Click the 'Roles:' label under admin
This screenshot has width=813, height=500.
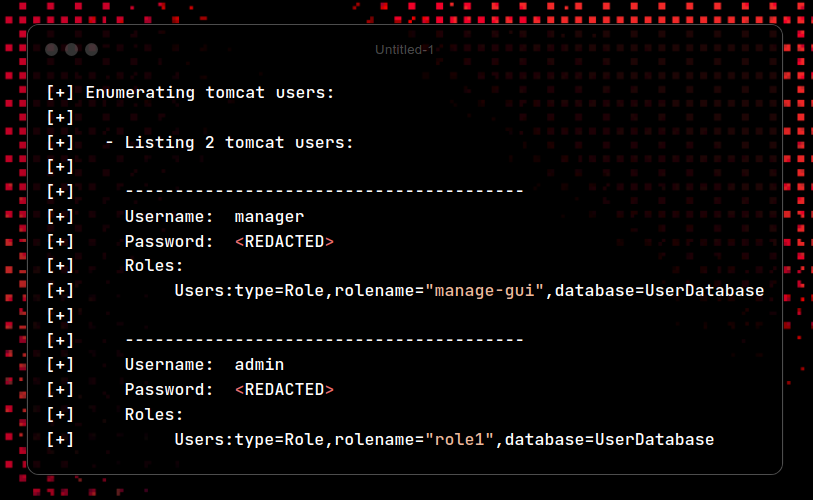click(x=154, y=415)
